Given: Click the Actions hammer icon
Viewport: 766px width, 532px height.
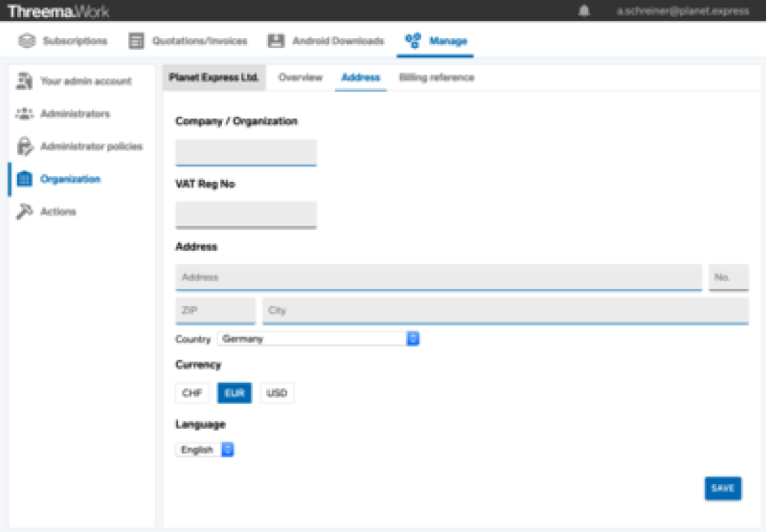Looking at the screenshot, I should pyautogui.click(x=25, y=212).
